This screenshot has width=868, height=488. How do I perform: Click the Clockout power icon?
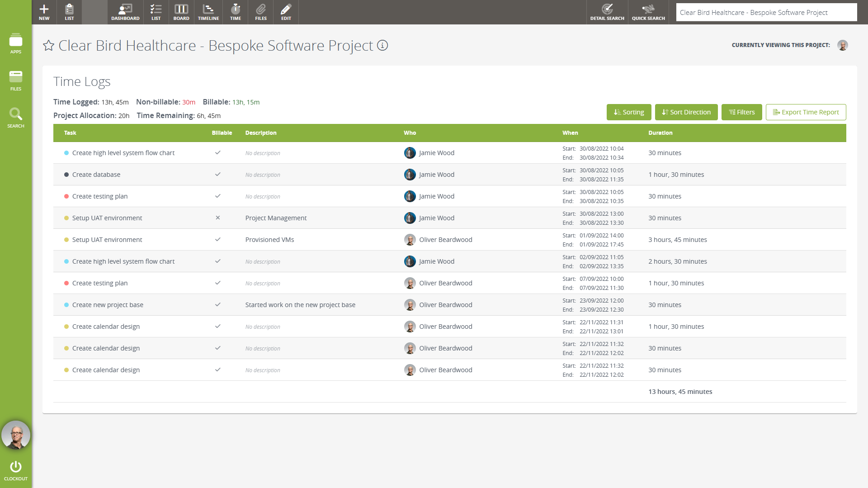[x=16, y=470]
